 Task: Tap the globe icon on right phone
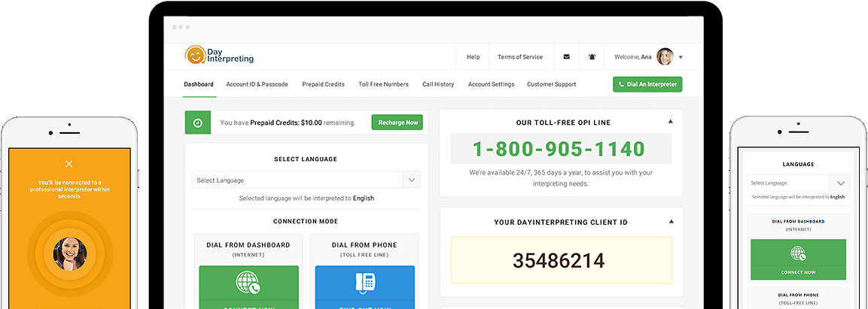point(798,253)
